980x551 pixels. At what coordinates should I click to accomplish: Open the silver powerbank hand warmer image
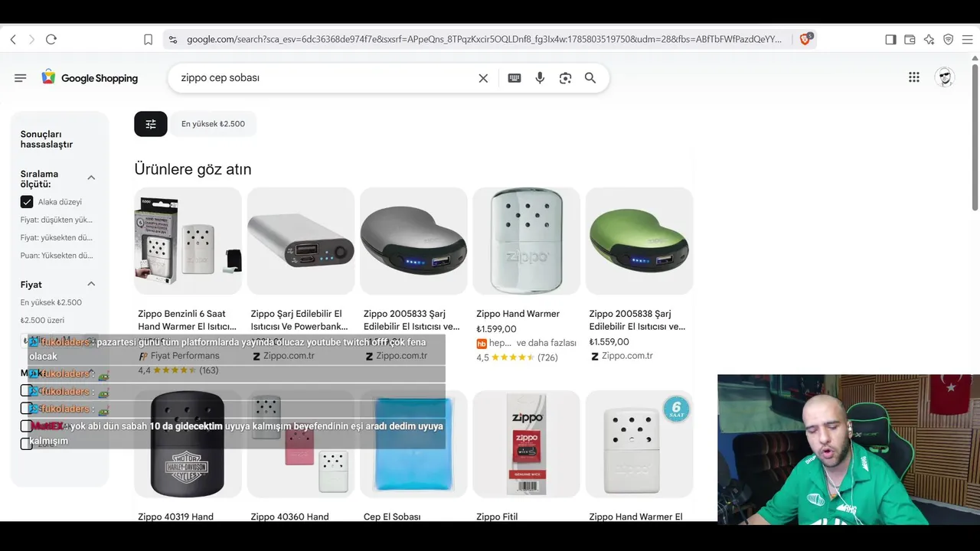tap(301, 241)
